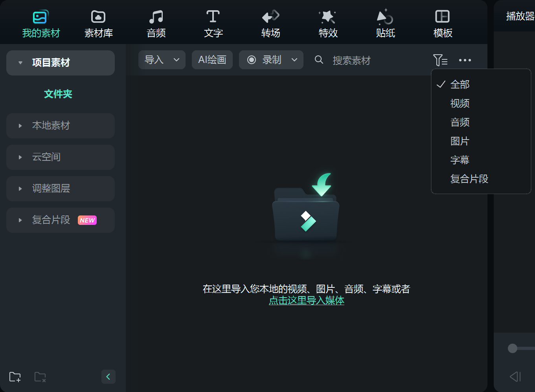The height and width of the screenshot is (392, 535).
Task: Select 字幕 in the filter menu
Action: (x=460, y=160)
